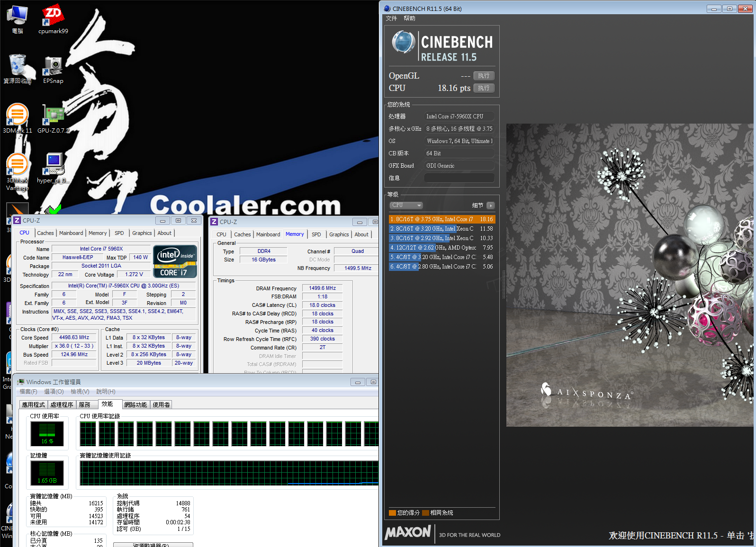Open the Recycle Bin desktop icon
Image resolution: width=756 pixels, height=547 pixels.
[18, 69]
